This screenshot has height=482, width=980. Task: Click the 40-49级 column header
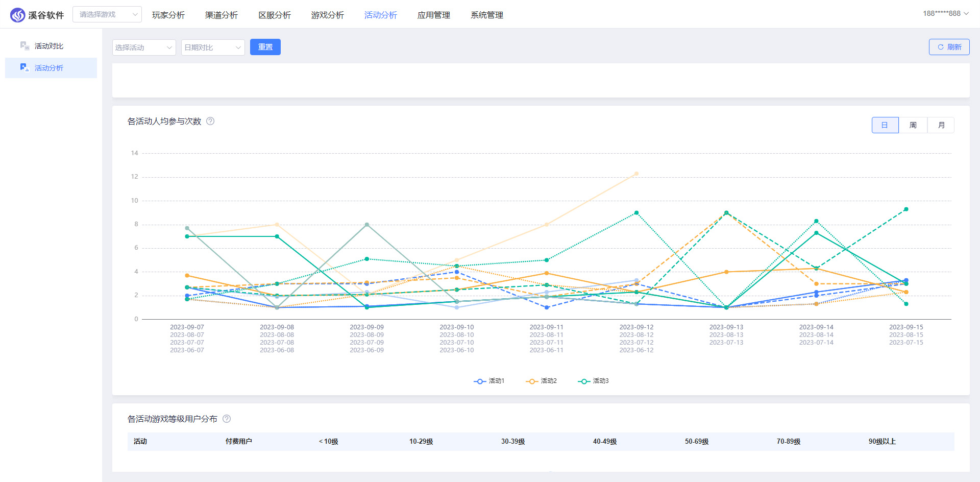click(605, 442)
